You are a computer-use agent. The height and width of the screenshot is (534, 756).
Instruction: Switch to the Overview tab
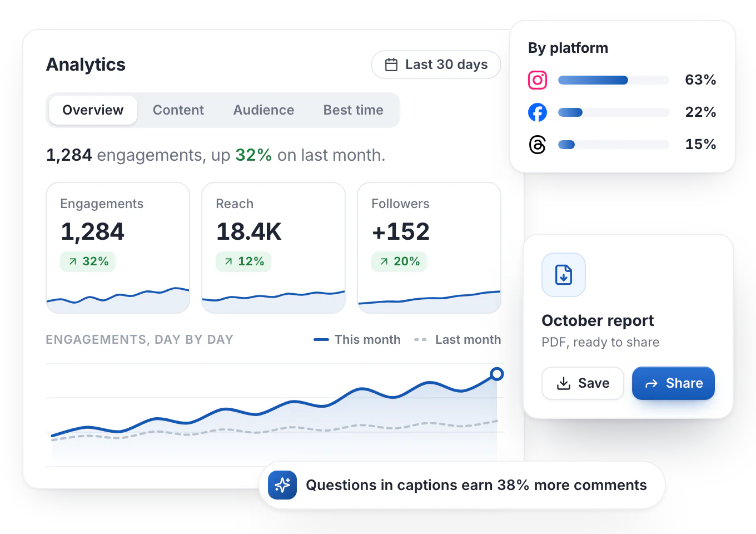click(93, 110)
